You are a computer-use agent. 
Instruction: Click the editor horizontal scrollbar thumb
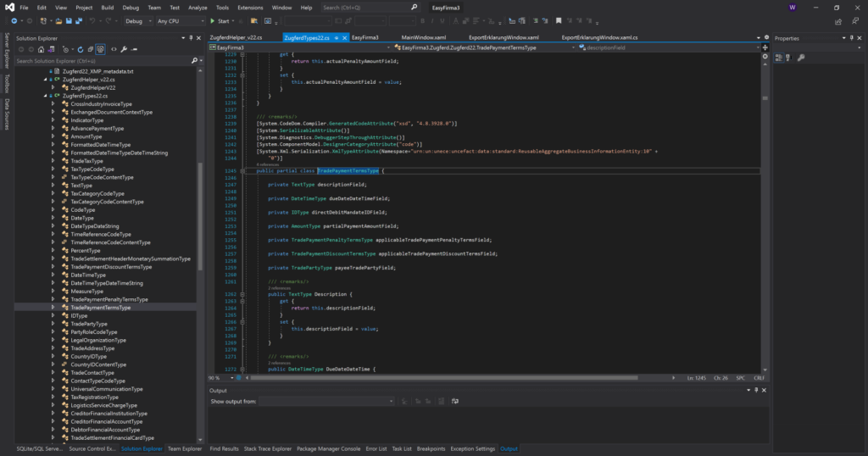(444, 378)
